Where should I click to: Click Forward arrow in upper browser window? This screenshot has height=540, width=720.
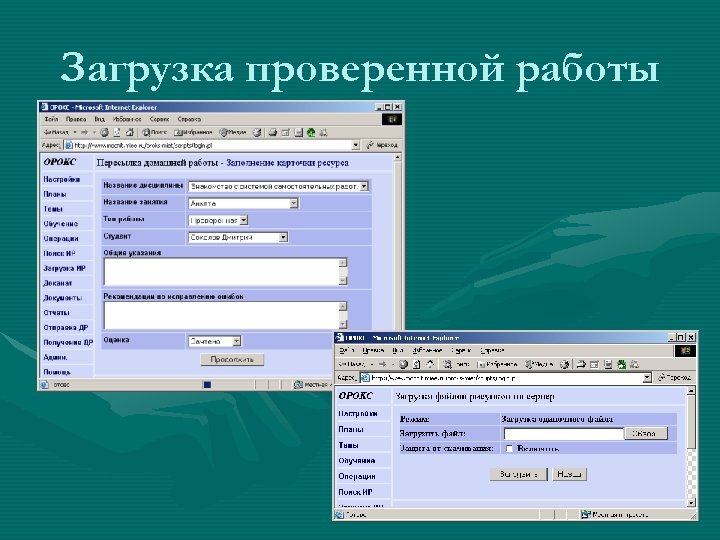tap(84, 132)
